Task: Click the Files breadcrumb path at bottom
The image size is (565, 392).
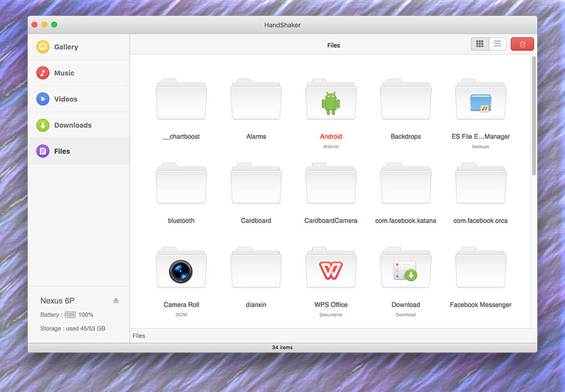Action: coord(139,336)
